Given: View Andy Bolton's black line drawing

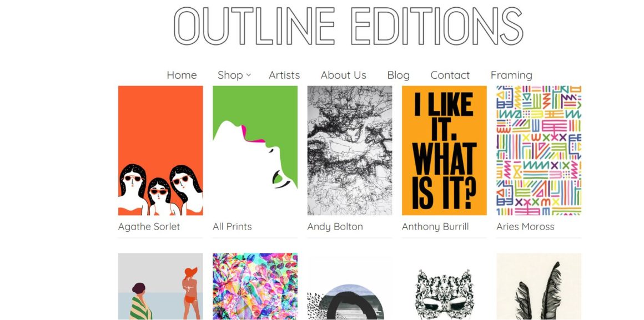Looking at the screenshot, I should (350, 150).
